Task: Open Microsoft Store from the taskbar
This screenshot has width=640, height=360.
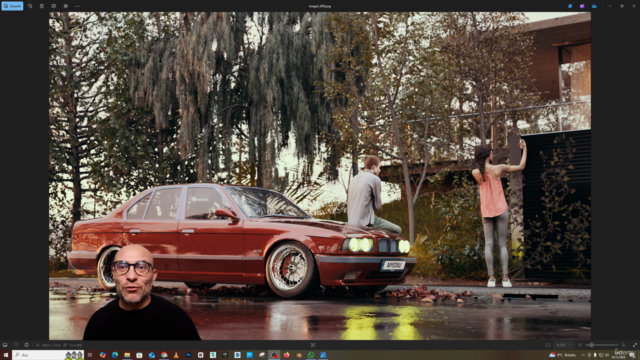Action: (139, 355)
